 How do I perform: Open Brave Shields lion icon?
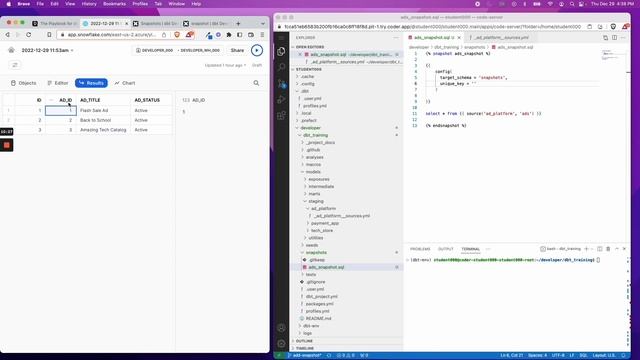pyautogui.click(x=177, y=35)
